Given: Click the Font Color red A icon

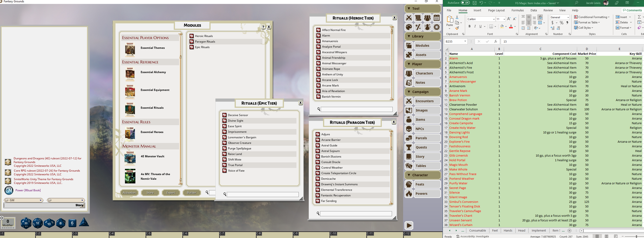Looking at the screenshot, I should click(511, 26).
